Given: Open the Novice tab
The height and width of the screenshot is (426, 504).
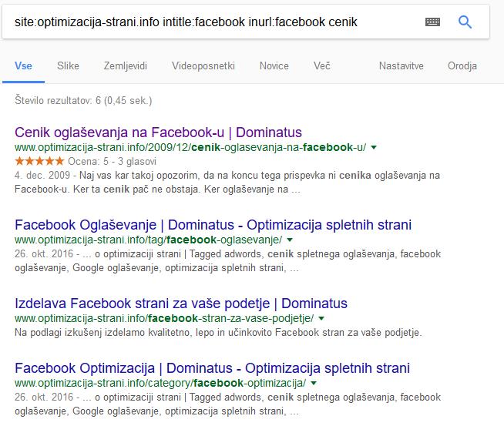Looking at the screenshot, I should (274, 65).
